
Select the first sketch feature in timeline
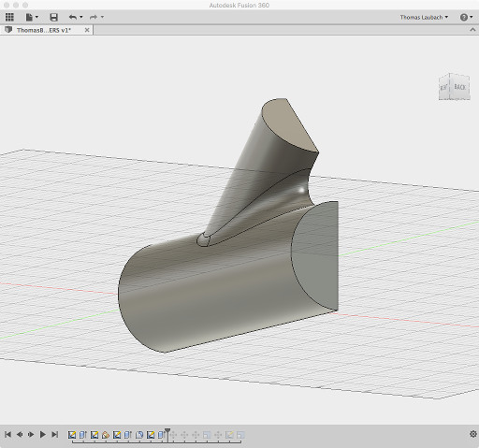tap(72, 435)
